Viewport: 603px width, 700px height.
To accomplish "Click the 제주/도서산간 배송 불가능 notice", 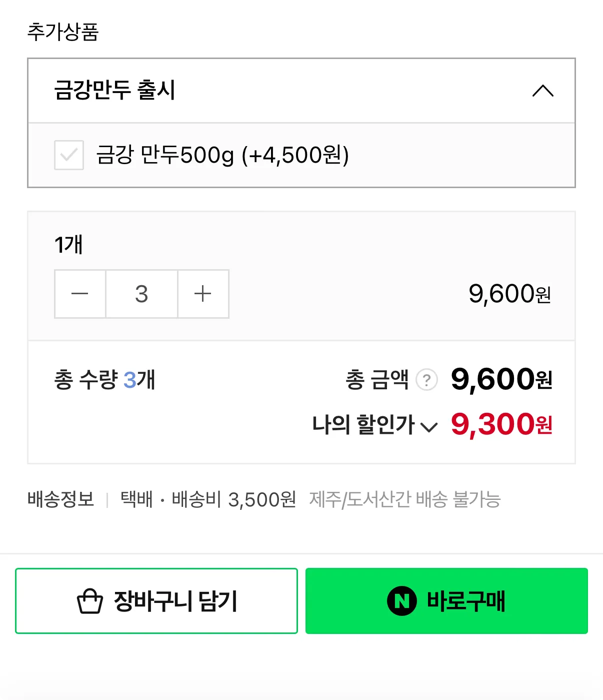I will (x=404, y=499).
